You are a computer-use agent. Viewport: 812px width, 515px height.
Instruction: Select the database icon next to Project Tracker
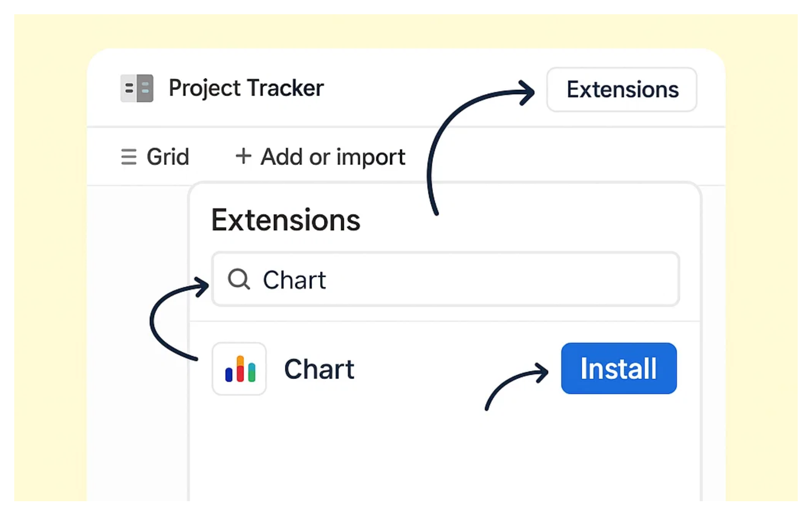click(x=137, y=88)
